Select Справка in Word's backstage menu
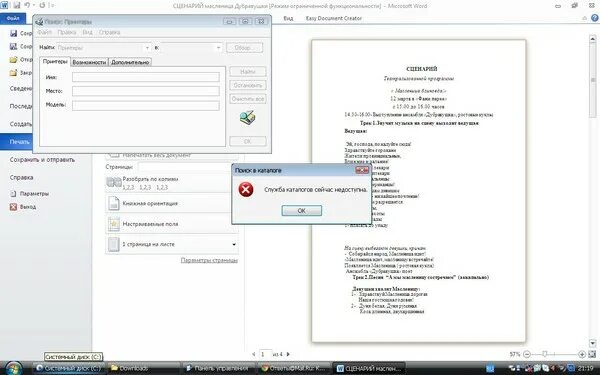Viewport: 600px width, 375px height. click(x=21, y=177)
